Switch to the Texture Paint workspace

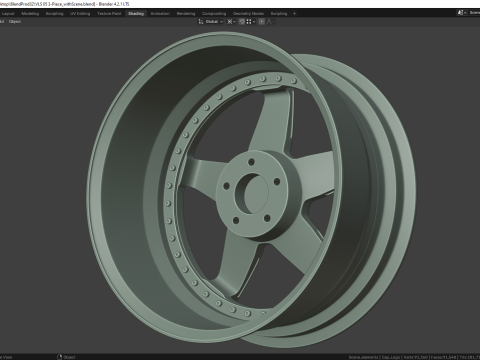coord(109,14)
